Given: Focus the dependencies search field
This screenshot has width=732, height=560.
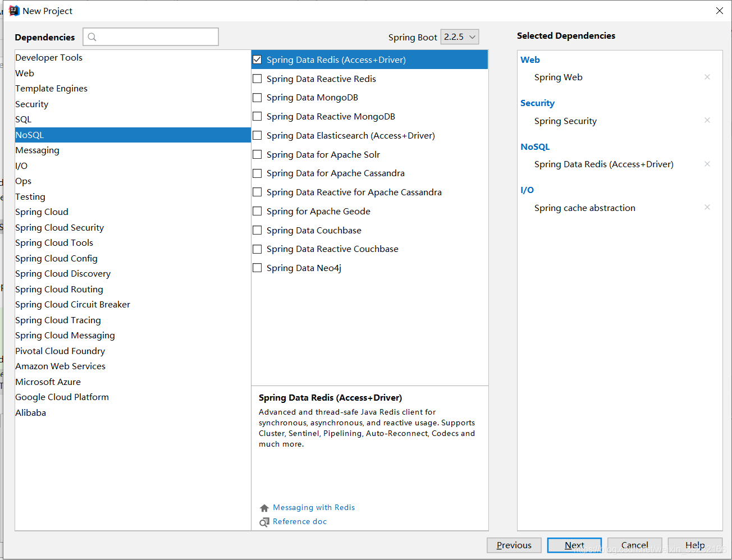Looking at the screenshot, I should [x=150, y=37].
